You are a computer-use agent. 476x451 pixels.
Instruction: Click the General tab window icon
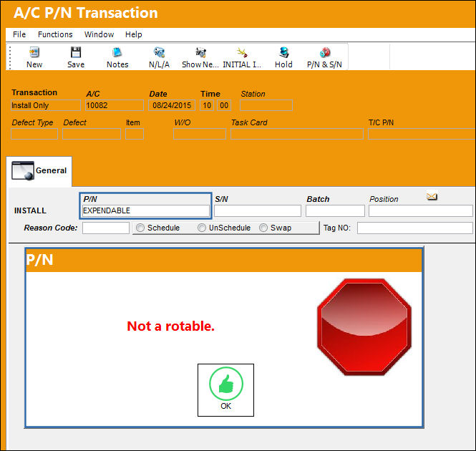[x=23, y=170]
